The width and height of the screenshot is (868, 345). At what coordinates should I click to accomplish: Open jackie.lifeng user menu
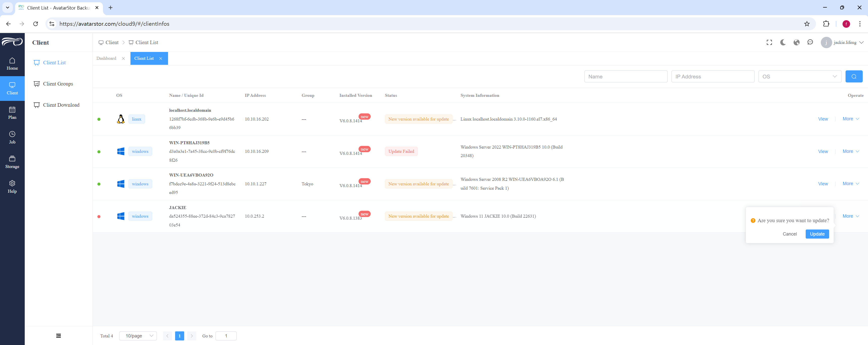[843, 42]
